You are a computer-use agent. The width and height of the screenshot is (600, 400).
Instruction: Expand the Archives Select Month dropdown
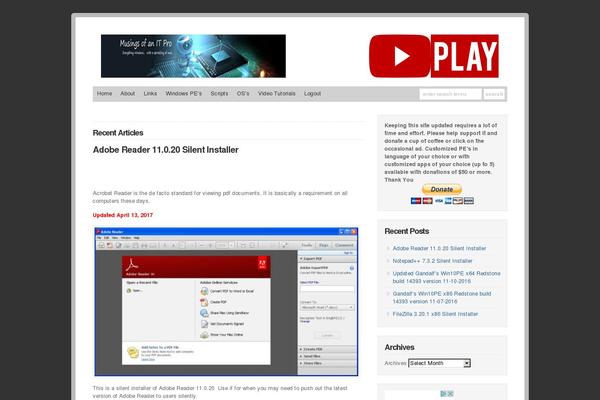(439, 363)
